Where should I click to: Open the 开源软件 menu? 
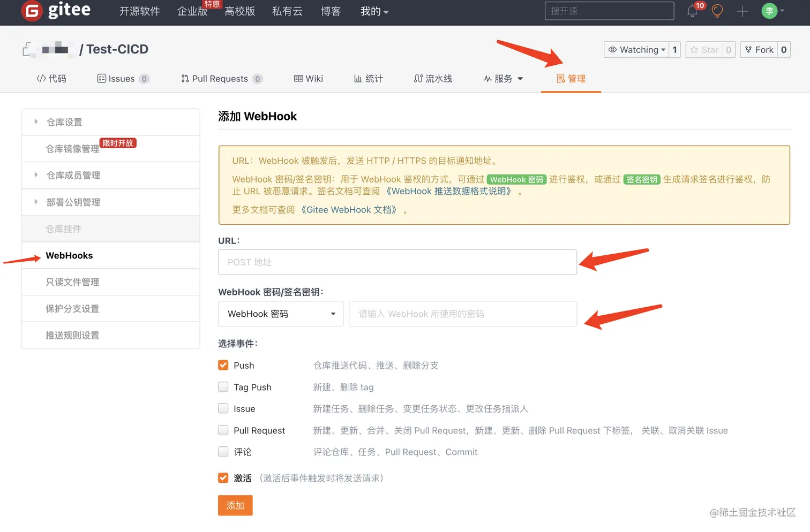140,11
